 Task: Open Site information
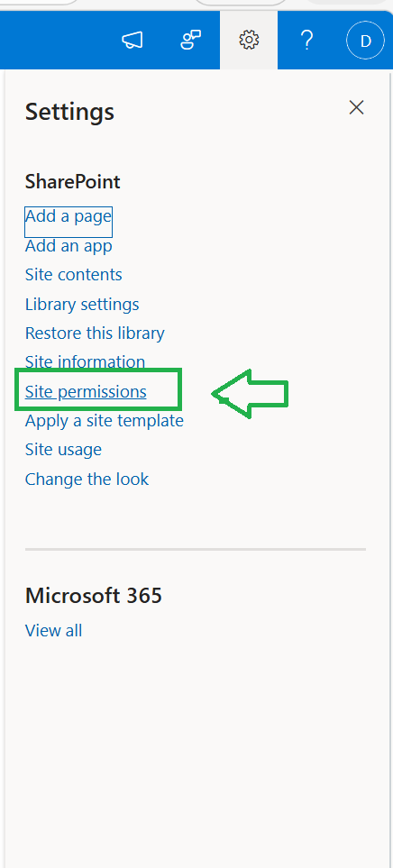[85, 361]
